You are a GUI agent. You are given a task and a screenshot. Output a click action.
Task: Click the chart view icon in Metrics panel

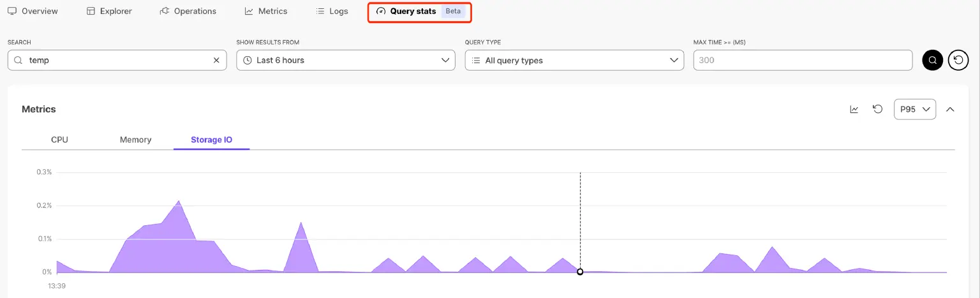[x=854, y=109]
